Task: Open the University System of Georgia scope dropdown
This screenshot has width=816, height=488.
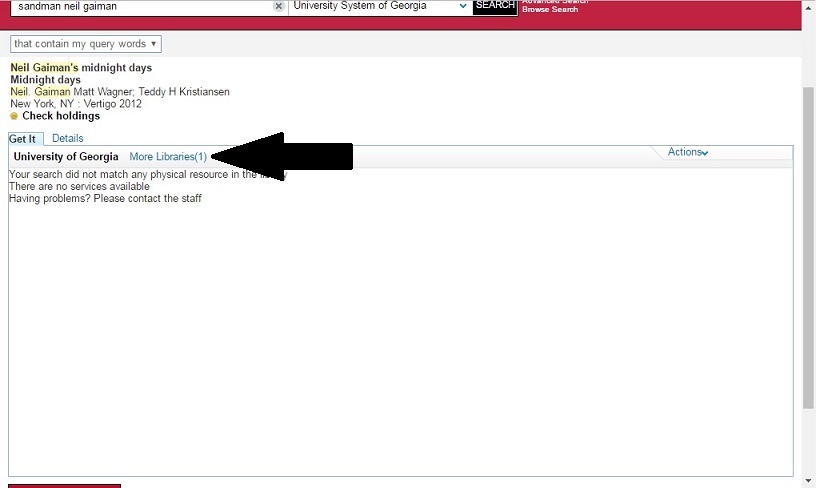Action: click(x=380, y=6)
